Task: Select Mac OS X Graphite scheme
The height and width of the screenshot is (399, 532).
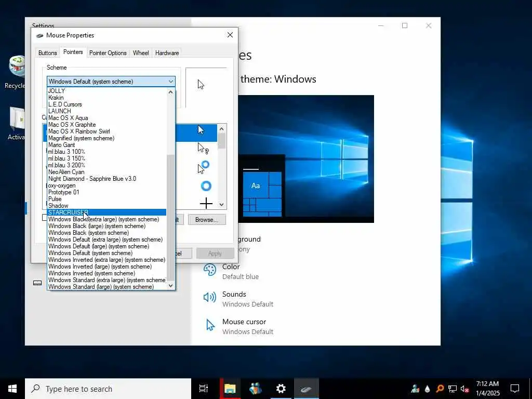Action: 107,125
